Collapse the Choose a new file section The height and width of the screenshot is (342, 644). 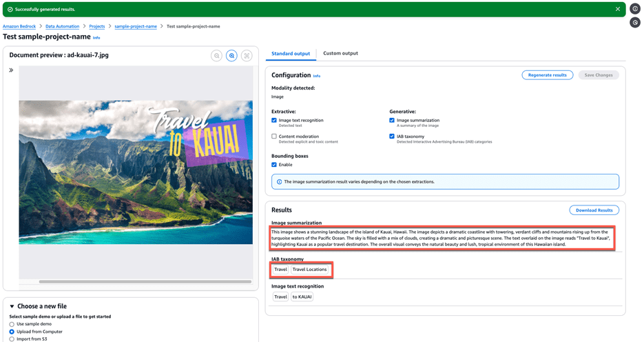pyautogui.click(x=12, y=306)
